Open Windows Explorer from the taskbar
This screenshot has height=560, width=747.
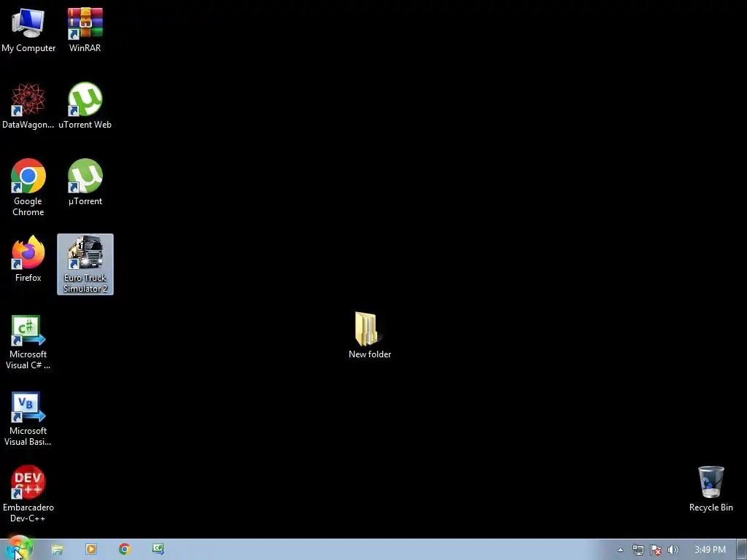coord(57,550)
